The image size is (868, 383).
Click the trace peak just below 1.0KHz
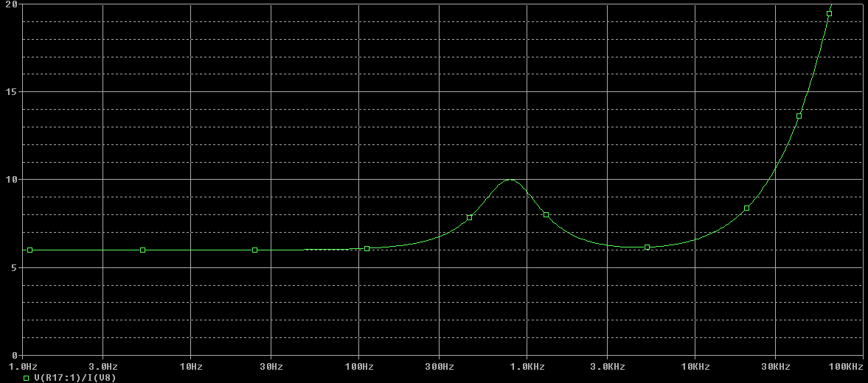click(x=510, y=180)
